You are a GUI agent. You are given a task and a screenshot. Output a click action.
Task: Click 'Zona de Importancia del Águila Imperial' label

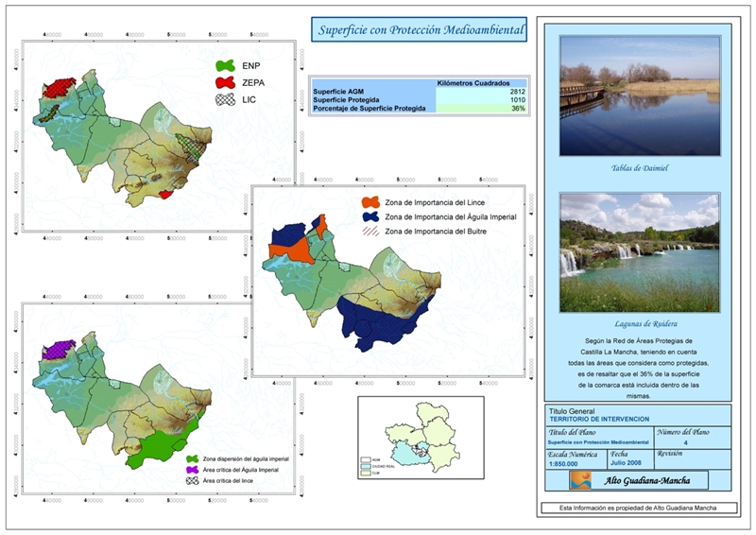451,217
